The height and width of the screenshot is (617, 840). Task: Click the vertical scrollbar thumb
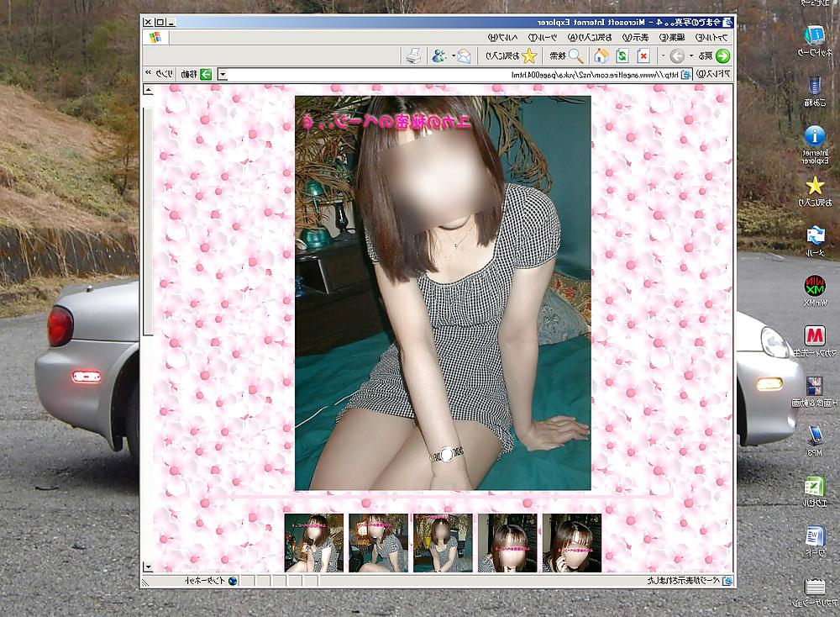coord(148,221)
